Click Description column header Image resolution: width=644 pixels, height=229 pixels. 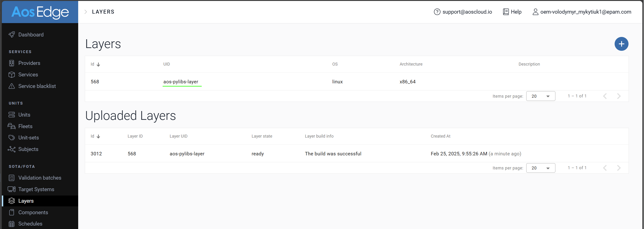[x=529, y=64]
